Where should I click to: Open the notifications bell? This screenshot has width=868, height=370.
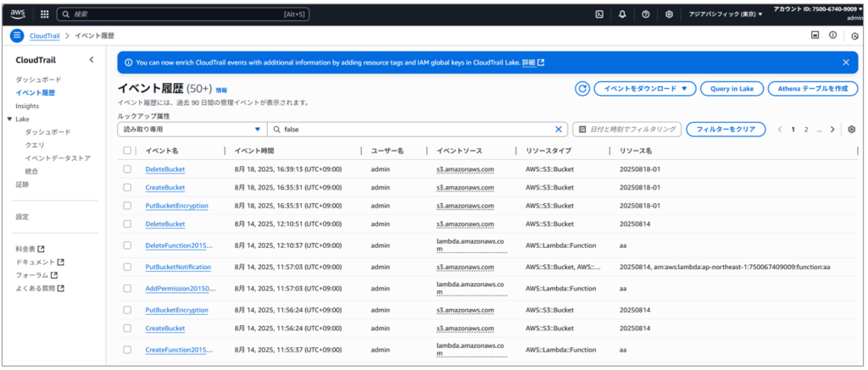(x=622, y=14)
